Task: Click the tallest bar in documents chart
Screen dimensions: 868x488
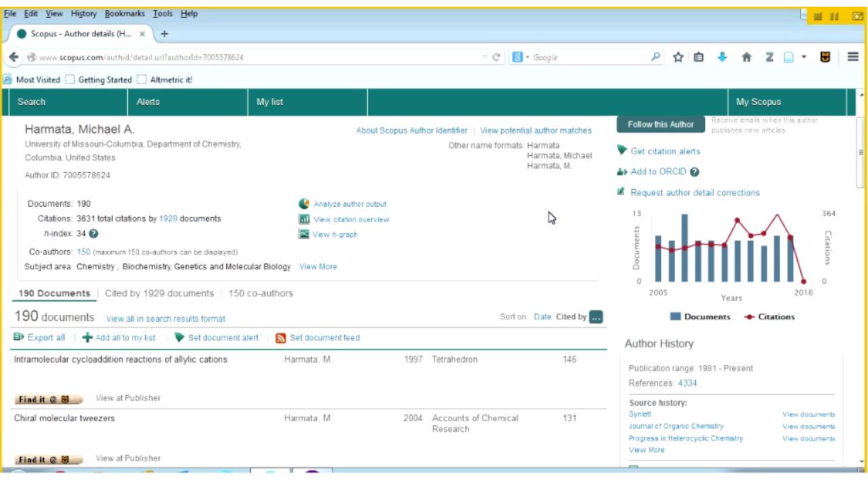Action: pyautogui.click(x=685, y=247)
